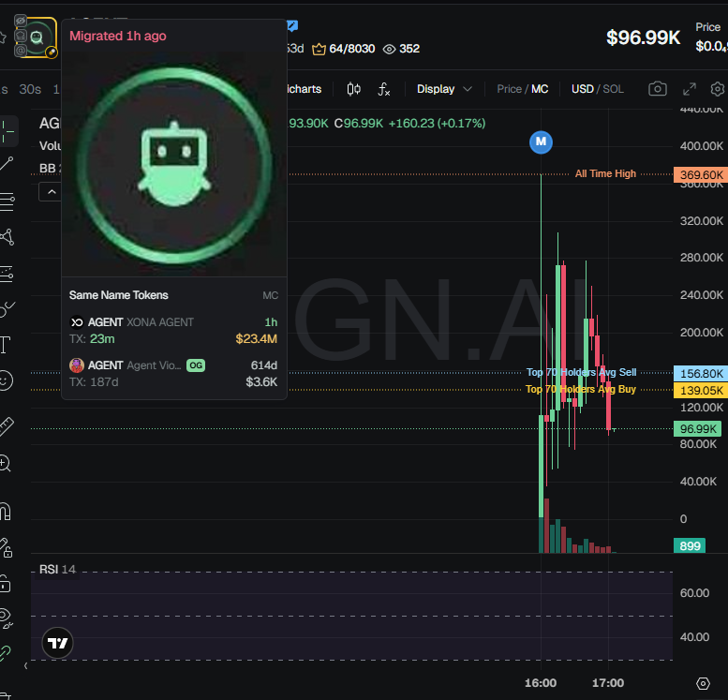This screenshot has width=728, height=700.
Task: Toggle lock all drawings
Action: pyautogui.click(x=5, y=584)
